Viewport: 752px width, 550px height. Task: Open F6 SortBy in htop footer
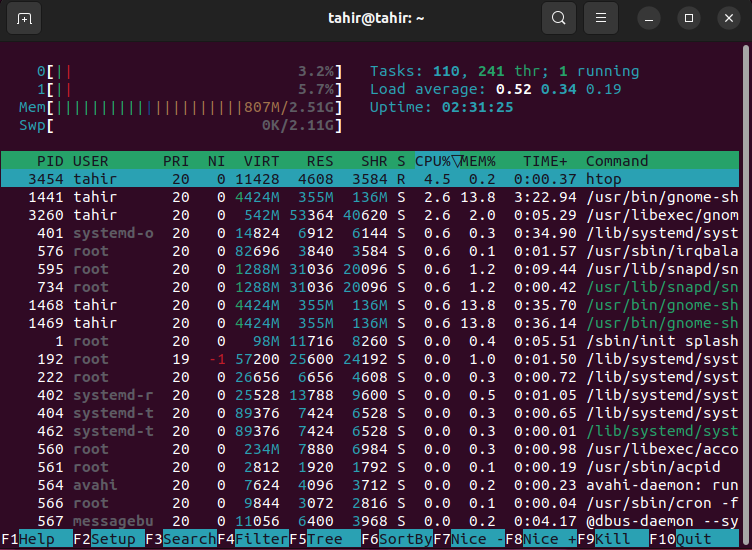(397, 539)
